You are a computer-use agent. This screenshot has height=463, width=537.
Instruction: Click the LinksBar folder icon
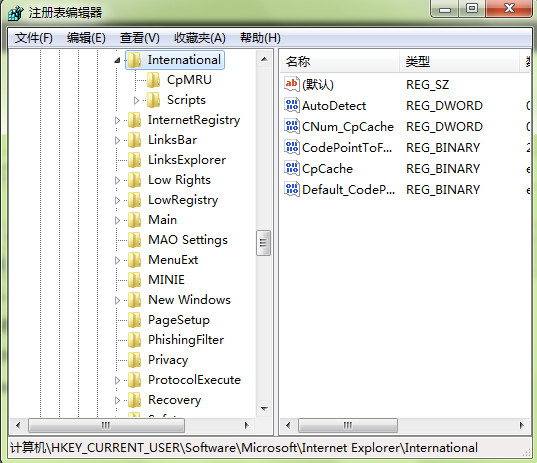134,140
